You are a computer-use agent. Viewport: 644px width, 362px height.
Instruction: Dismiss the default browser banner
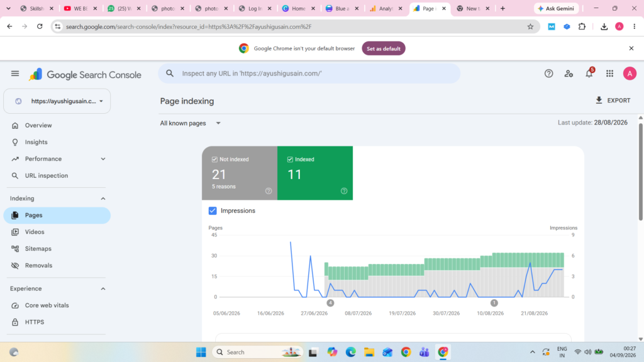tap(631, 48)
